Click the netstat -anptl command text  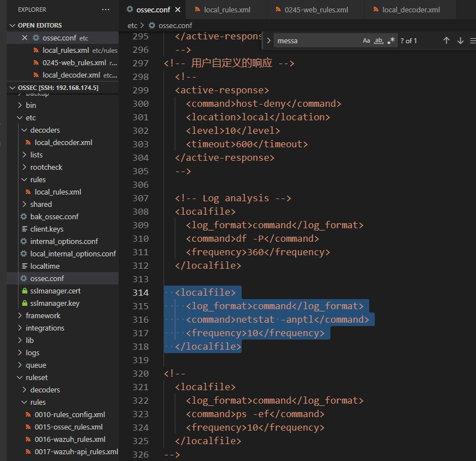(275, 320)
